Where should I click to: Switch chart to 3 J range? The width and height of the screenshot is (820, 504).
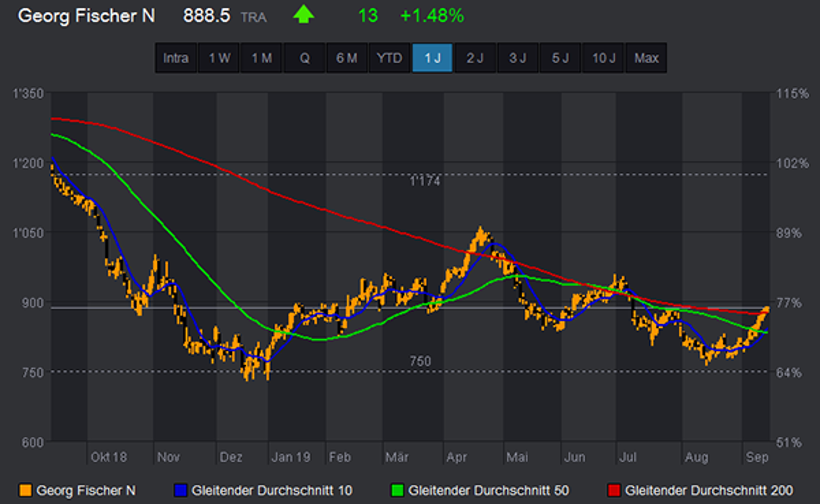point(518,58)
